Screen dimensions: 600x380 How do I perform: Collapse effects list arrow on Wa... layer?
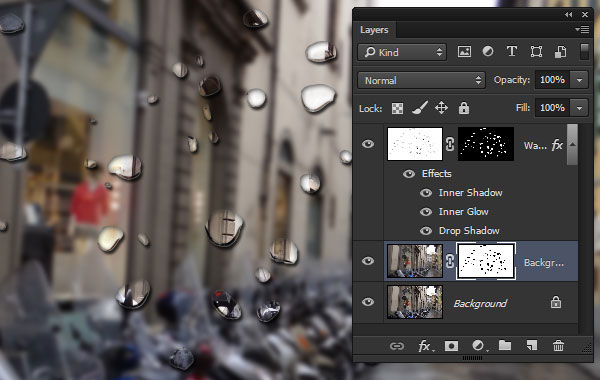(x=572, y=145)
